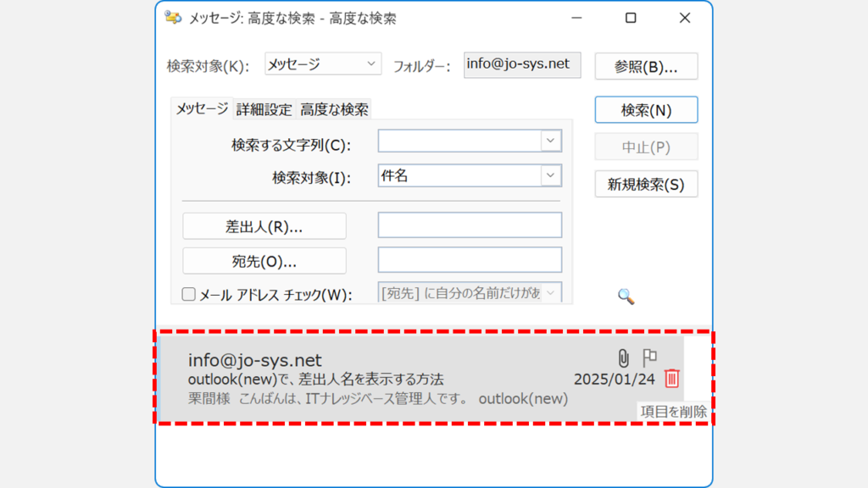Click the paperclip attachment icon
The width and height of the screenshot is (868, 488).
pyautogui.click(x=623, y=358)
